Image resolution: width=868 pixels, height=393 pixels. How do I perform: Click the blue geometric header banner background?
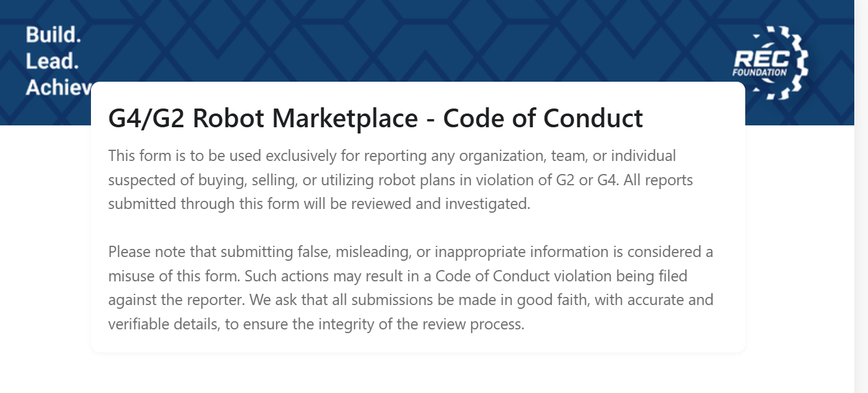436,37
